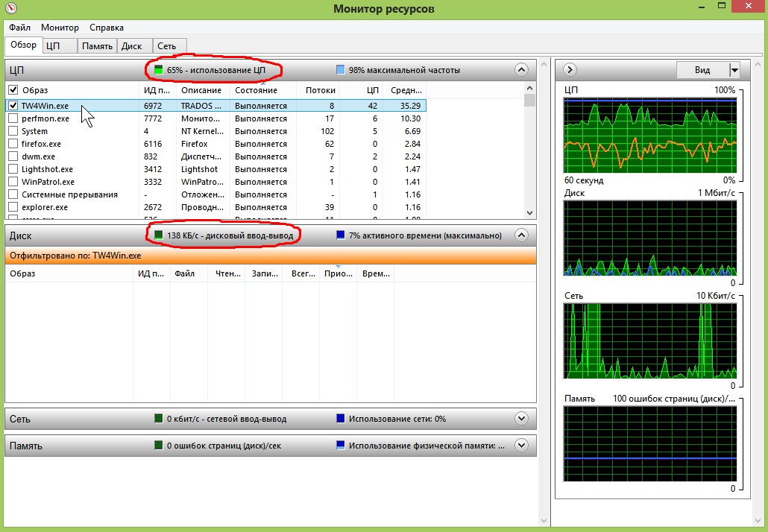Check the Lightshot.exe checkbox

coord(13,169)
